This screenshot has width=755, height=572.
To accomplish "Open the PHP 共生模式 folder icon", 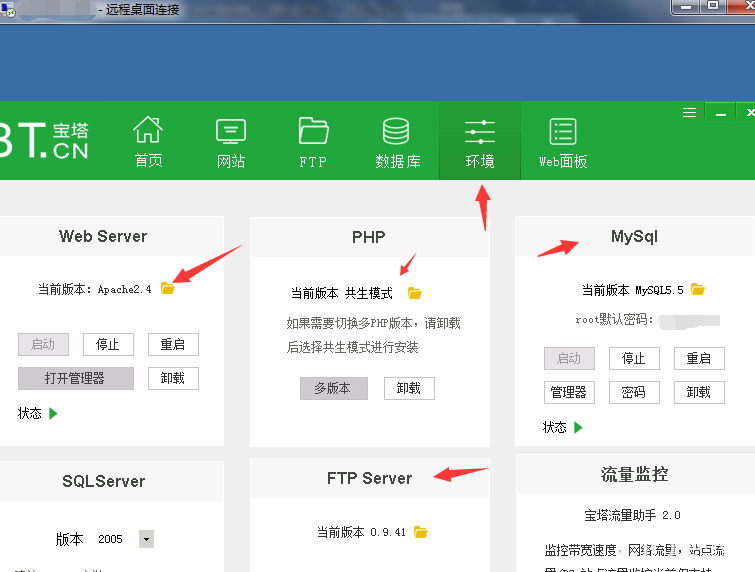I will coord(415,293).
